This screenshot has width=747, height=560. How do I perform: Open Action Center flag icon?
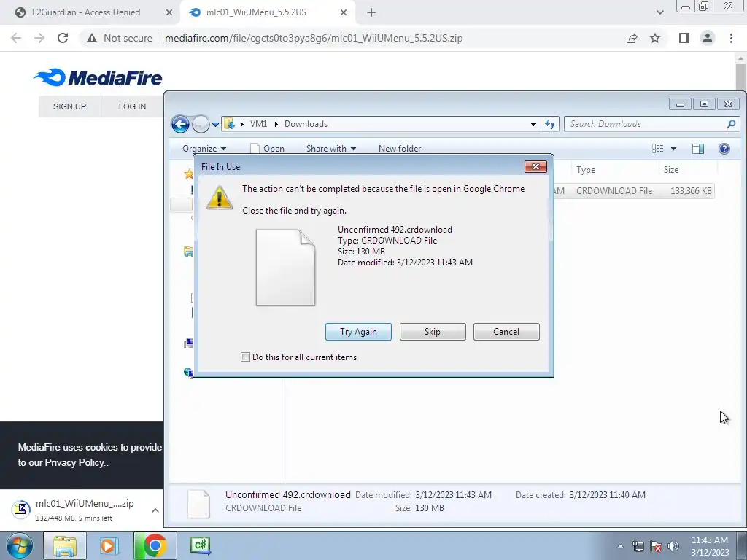pos(656,546)
